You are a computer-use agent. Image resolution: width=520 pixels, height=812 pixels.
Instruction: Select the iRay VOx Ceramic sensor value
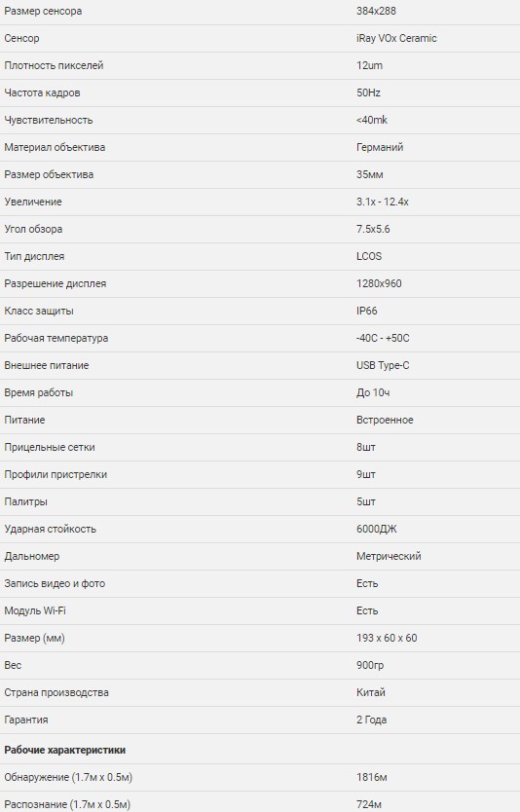(x=396, y=38)
